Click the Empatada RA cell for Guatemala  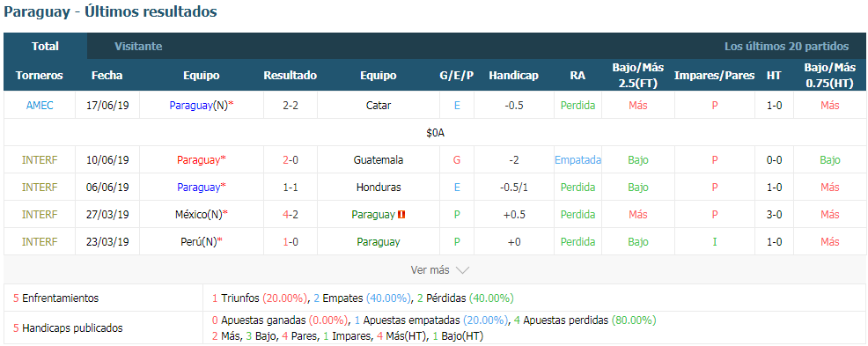pyautogui.click(x=577, y=160)
